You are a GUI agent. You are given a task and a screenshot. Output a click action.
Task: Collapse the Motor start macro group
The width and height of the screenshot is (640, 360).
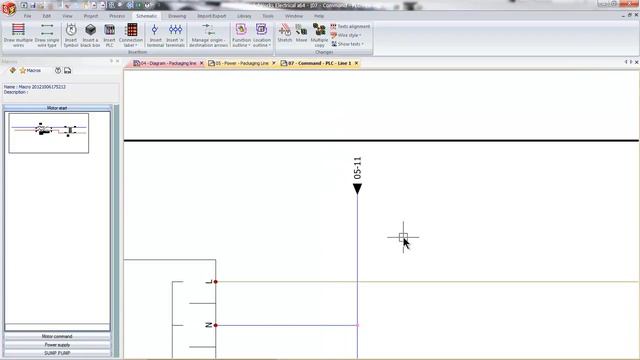(x=57, y=108)
